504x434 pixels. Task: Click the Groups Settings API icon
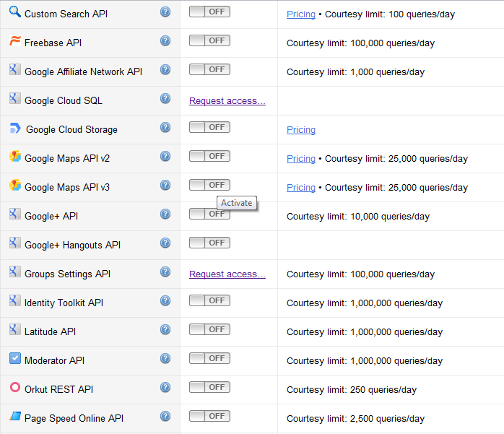click(14, 272)
